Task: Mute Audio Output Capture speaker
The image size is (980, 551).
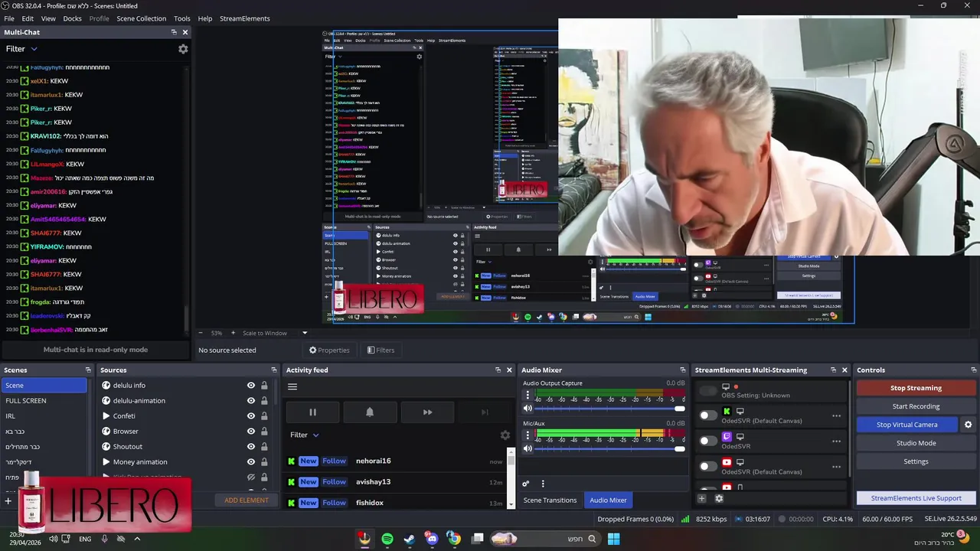Action: click(x=527, y=409)
